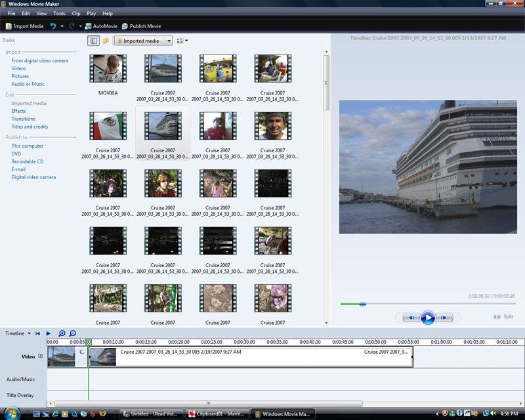Play the preview monitor video
The image size is (525, 420).
point(428,318)
